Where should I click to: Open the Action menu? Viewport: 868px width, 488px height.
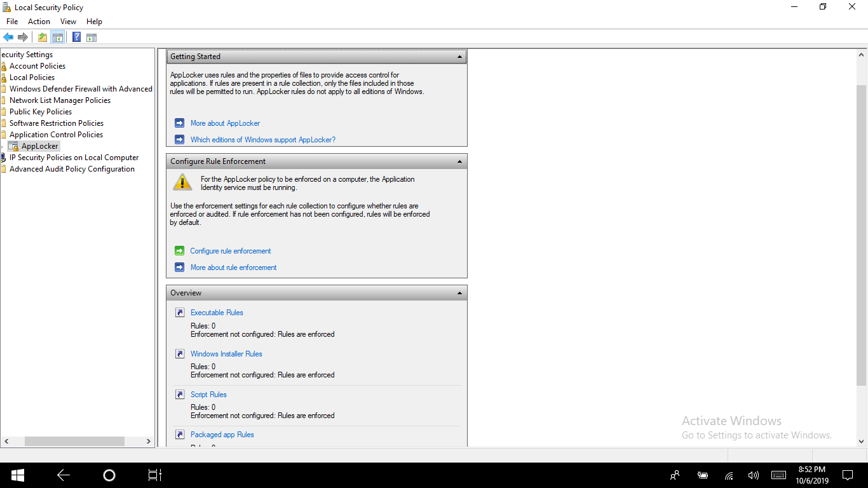pos(39,22)
